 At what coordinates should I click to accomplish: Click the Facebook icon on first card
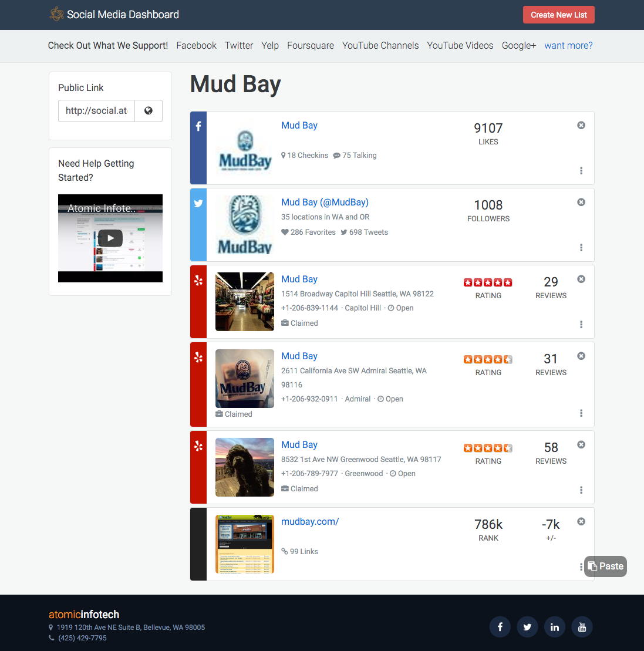[198, 126]
